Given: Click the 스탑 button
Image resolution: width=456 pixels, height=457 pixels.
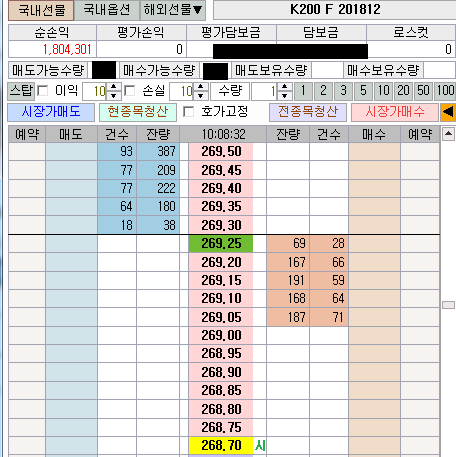Looking at the screenshot, I should coord(21,91).
